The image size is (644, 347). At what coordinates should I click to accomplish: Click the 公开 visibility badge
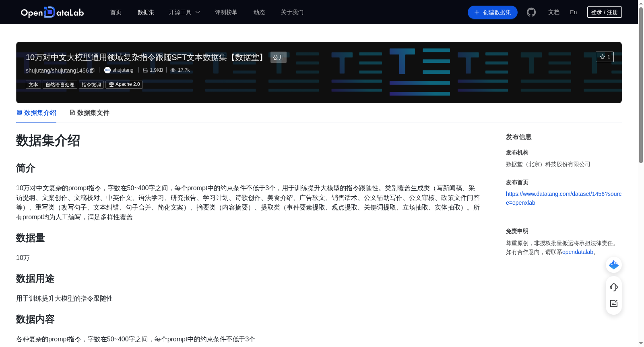[x=279, y=57]
